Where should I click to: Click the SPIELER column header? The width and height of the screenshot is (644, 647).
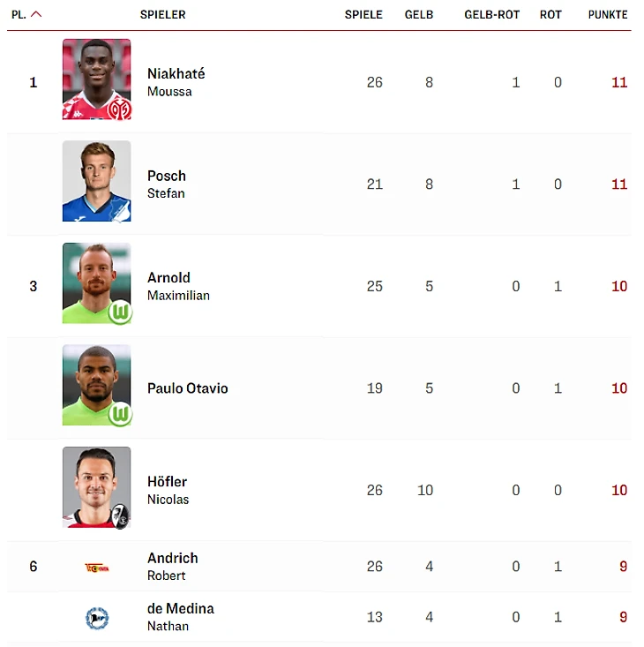click(162, 15)
